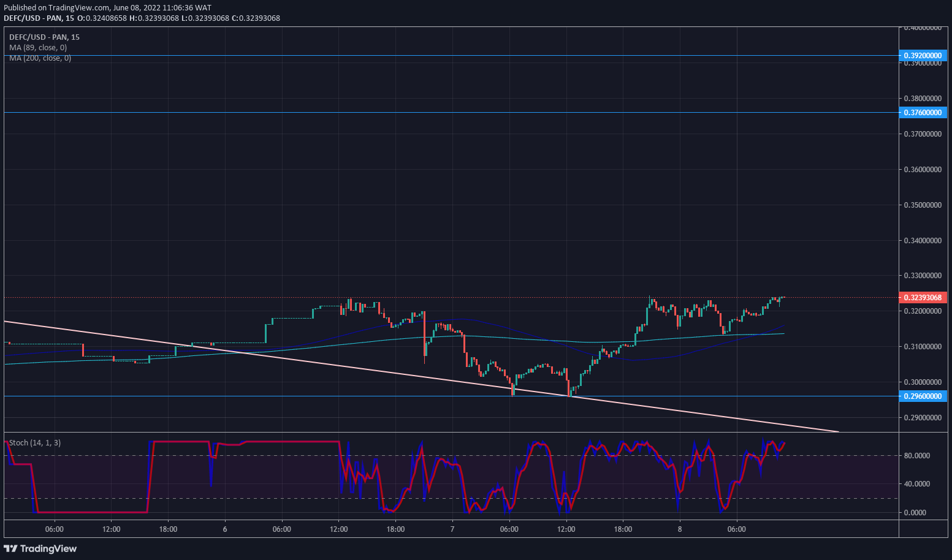Viewport: 952px width, 560px height.
Task: Click the 0.29000000 price axis label
Action: tap(923, 417)
